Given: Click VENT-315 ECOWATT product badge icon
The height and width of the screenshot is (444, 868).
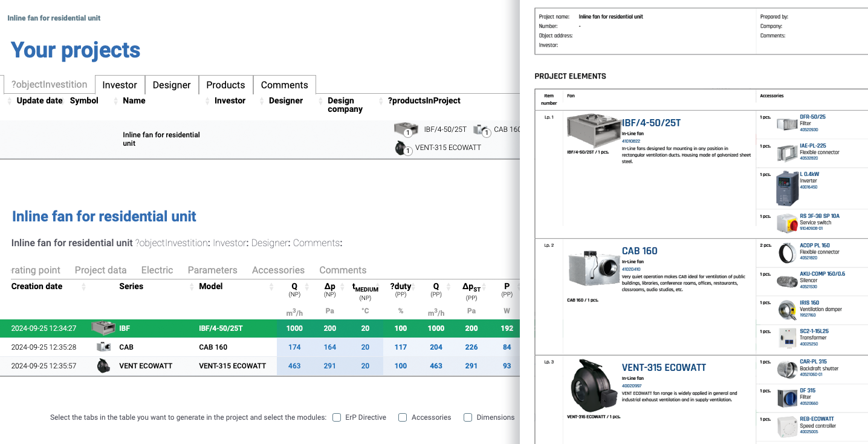Looking at the screenshot, I should tap(402, 148).
